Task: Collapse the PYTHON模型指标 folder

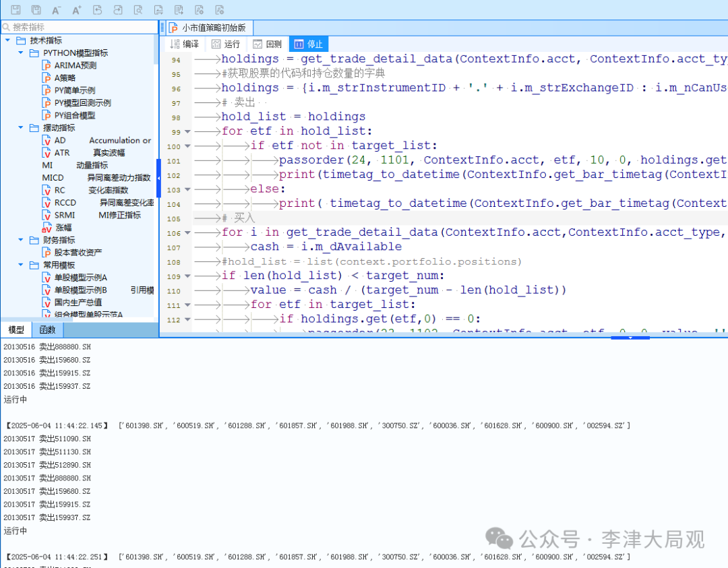Action: point(20,53)
